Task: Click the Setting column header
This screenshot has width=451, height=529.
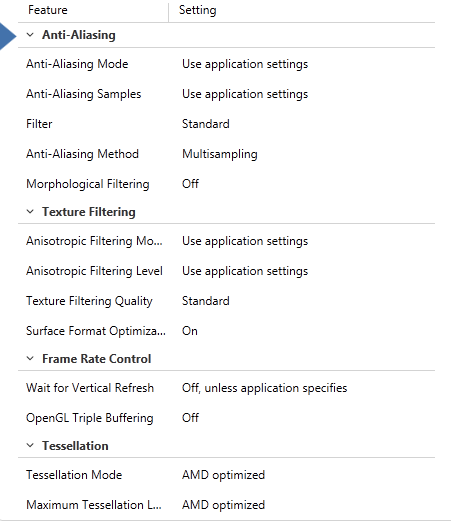Action: (x=198, y=10)
